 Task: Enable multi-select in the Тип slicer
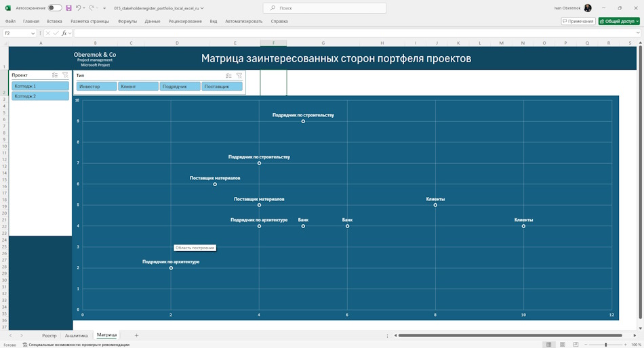228,76
